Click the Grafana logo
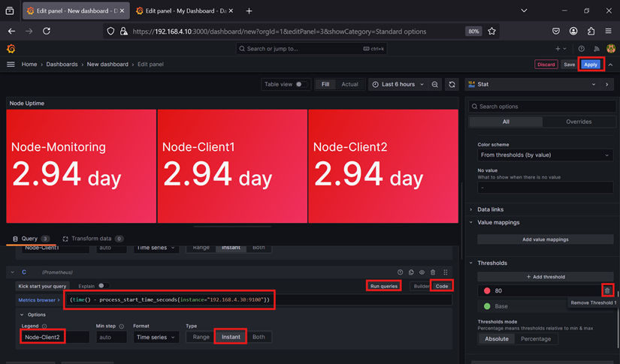This screenshot has height=364, width=620. point(11,49)
